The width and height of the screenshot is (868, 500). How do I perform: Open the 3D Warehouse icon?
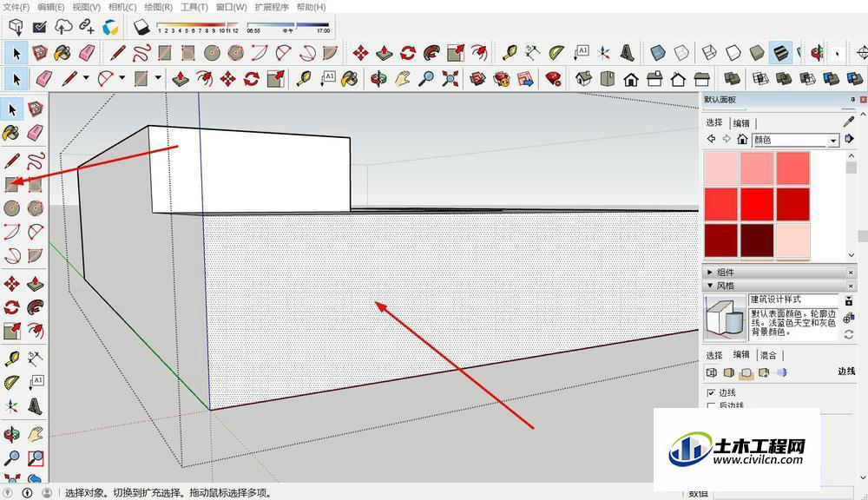[477, 79]
